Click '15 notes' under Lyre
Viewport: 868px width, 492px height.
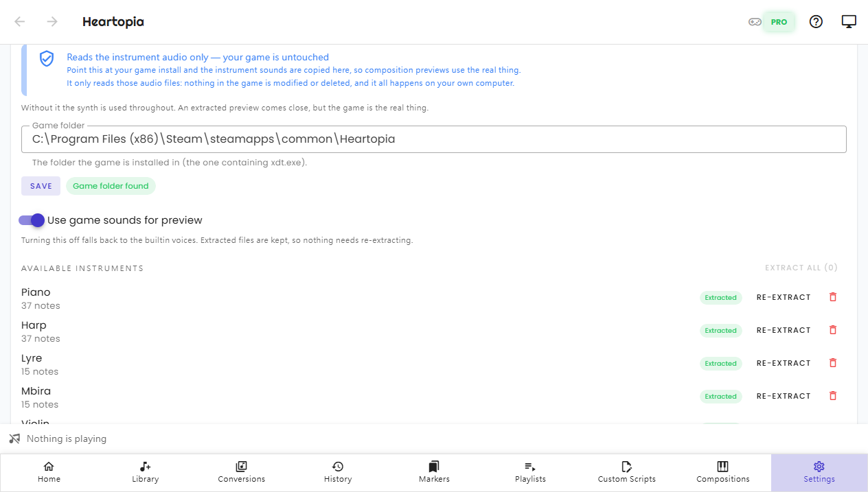point(40,372)
